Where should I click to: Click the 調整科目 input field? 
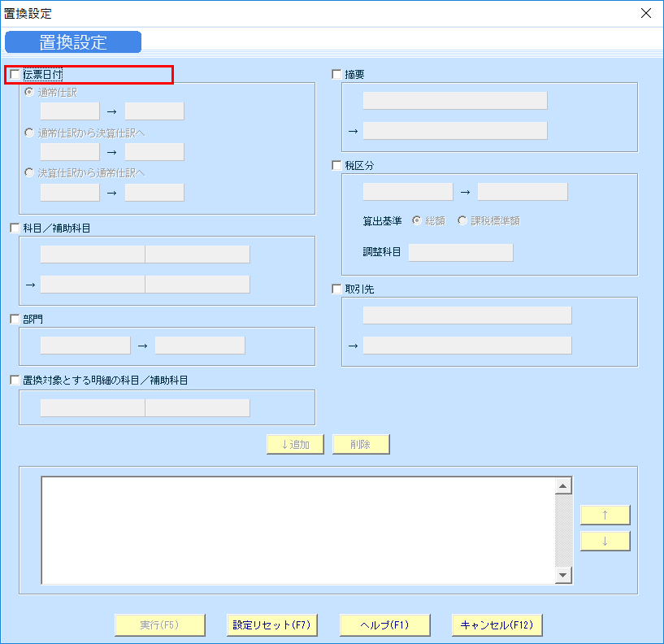(x=460, y=252)
